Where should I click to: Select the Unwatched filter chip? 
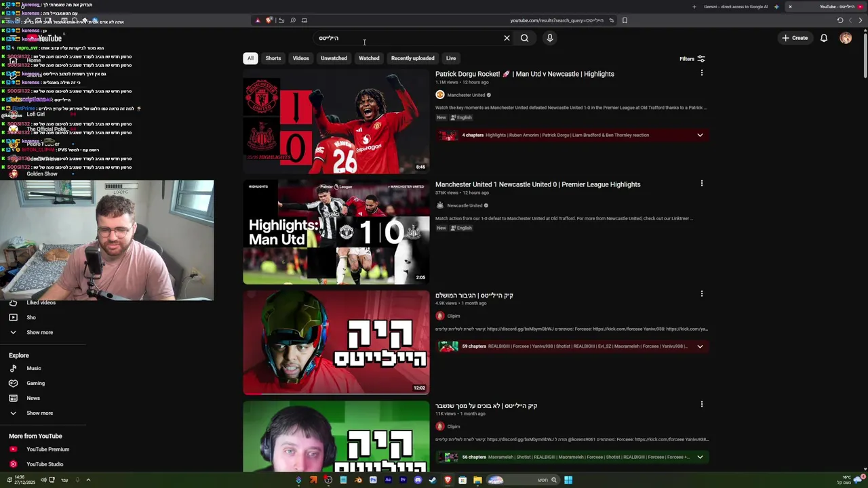click(334, 58)
